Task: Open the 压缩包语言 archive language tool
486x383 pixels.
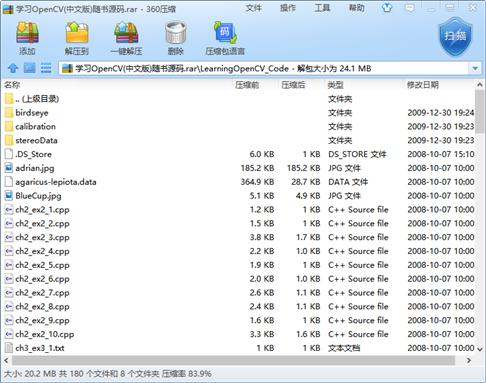Action: click(x=225, y=33)
